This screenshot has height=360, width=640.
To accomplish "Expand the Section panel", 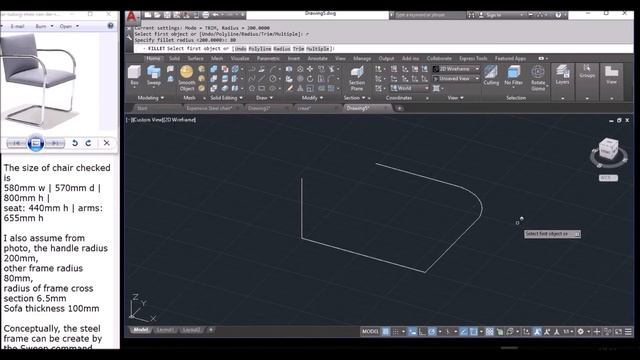I will pyautogui.click(x=354, y=98).
